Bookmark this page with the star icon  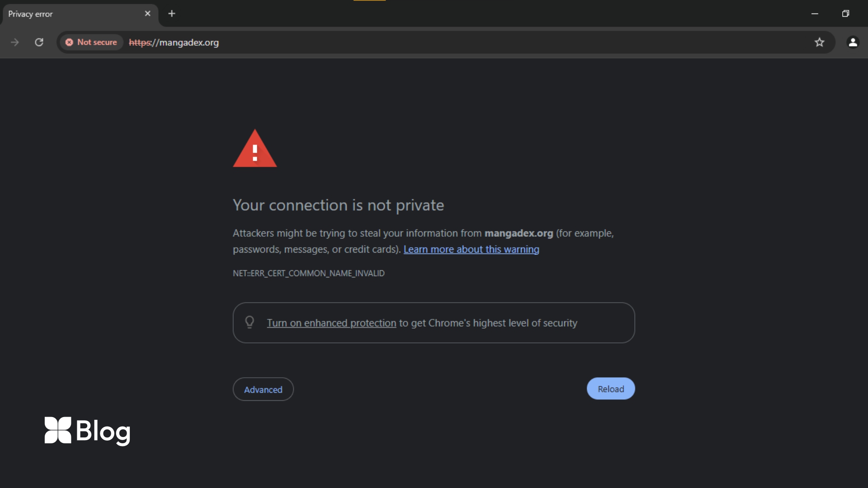pyautogui.click(x=819, y=42)
